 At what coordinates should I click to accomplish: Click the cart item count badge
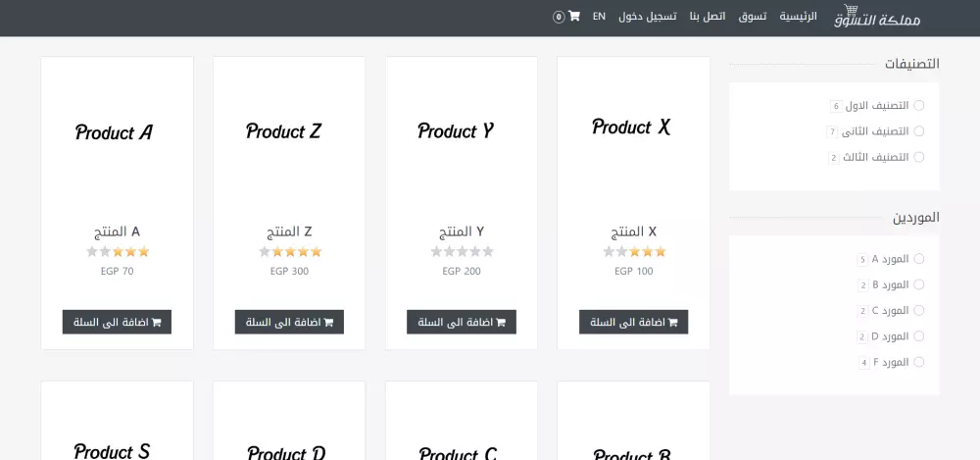coord(559,17)
